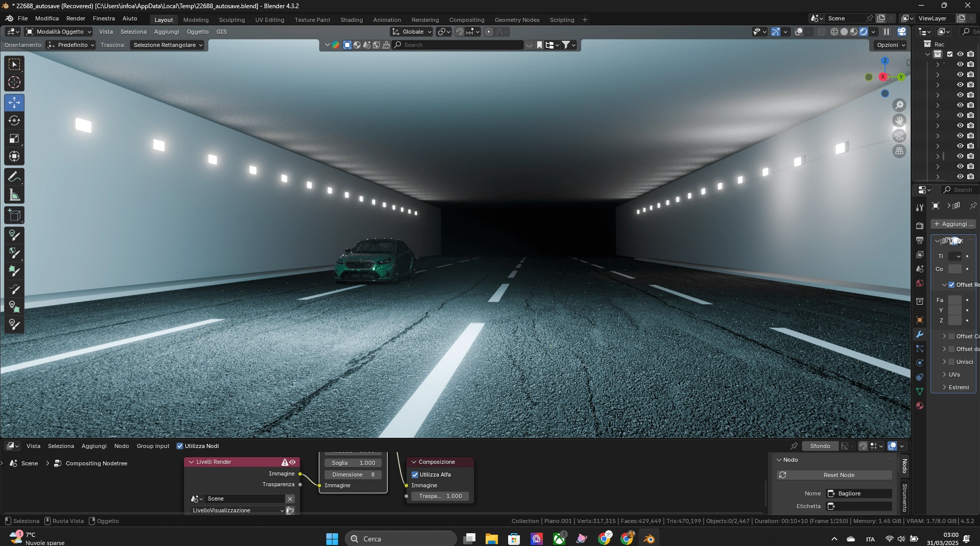
Task: Select the Rotate tool
Action: (x=14, y=121)
